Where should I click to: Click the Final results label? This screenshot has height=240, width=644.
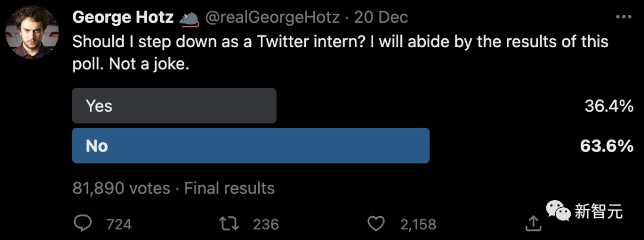pos(230,189)
